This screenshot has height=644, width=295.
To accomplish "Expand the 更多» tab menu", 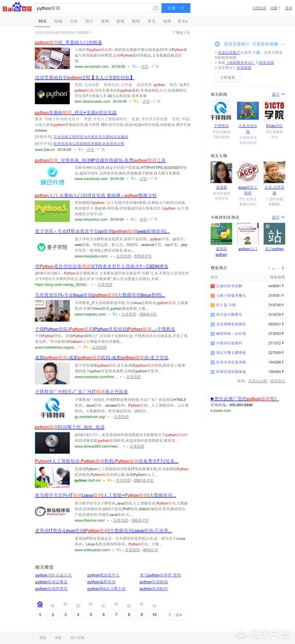I will click(183, 21).
